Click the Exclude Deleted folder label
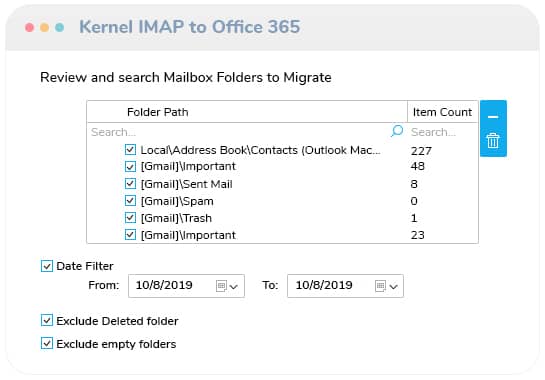 pos(117,321)
